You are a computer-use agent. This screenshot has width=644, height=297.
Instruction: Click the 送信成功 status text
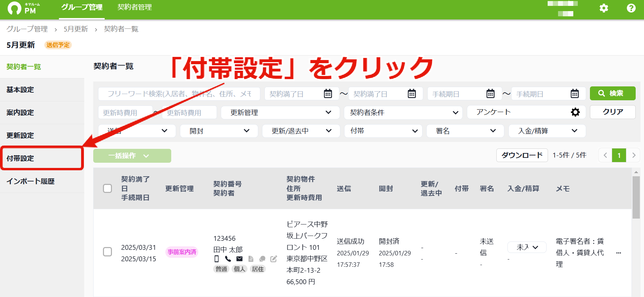click(350, 241)
